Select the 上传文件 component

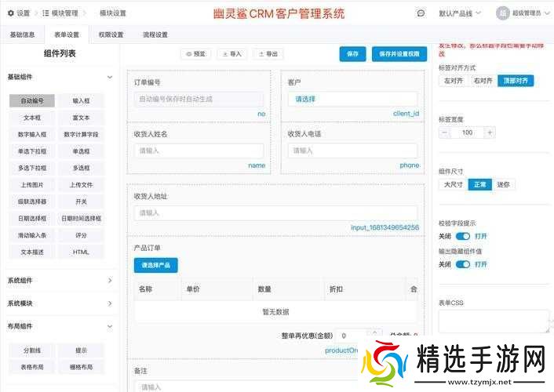pos(82,185)
